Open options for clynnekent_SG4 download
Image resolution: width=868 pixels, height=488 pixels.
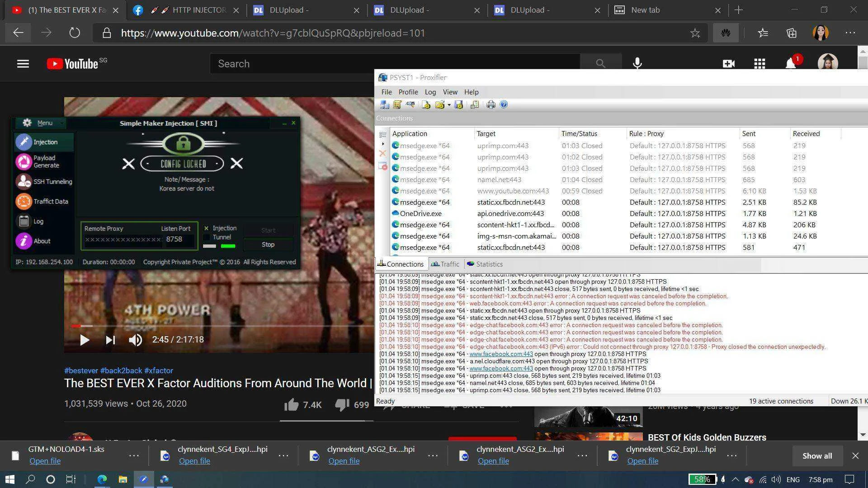[x=283, y=455]
